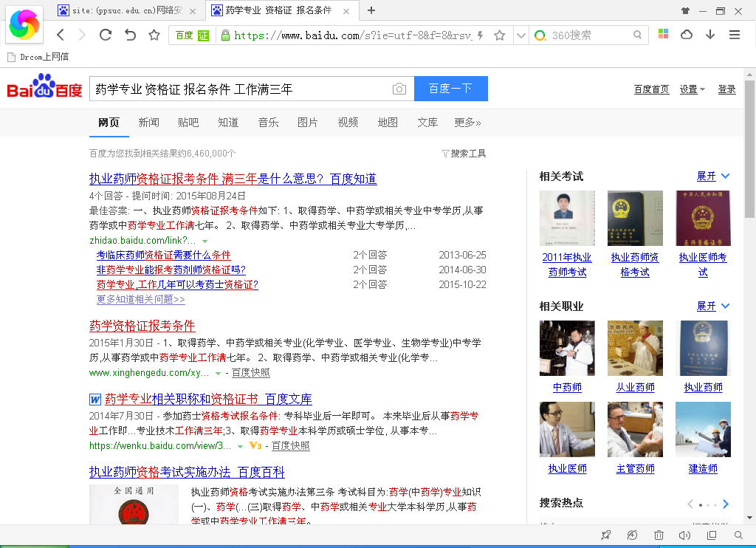Open 百度快照 for the xinghengedu result
Viewport: 756px width, 548px height.
click(251, 373)
